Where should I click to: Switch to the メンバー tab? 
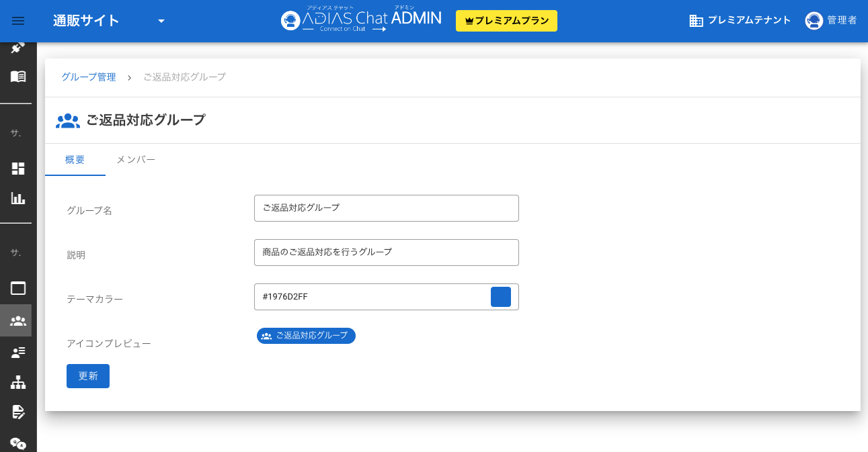pyautogui.click(x=134, y=160)
